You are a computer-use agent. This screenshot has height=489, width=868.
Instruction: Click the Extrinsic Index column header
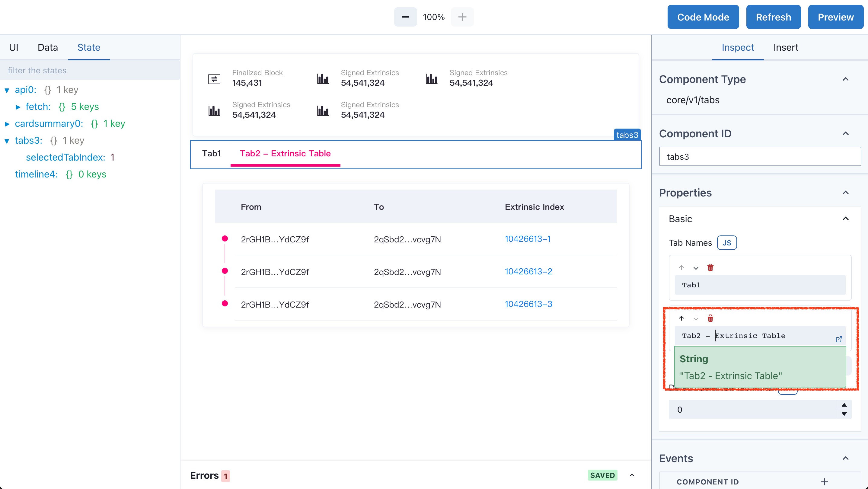pyautogui.click(x=534, y=206)
